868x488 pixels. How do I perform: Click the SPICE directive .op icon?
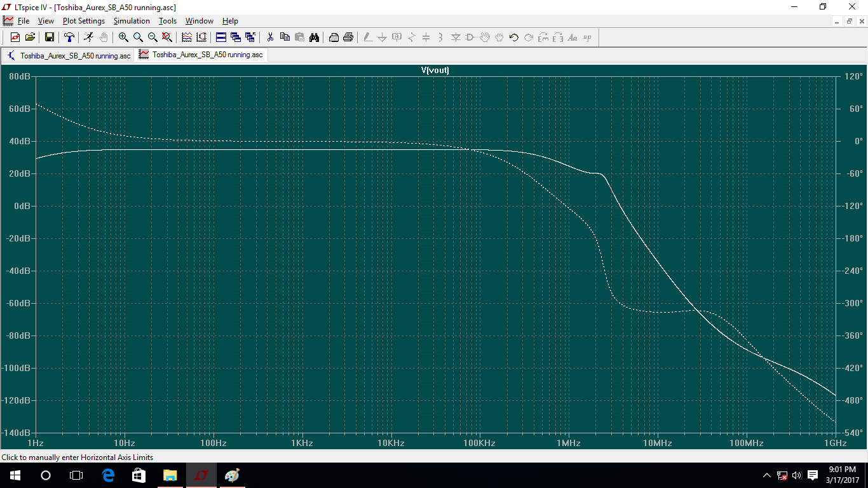click(587, 37)
